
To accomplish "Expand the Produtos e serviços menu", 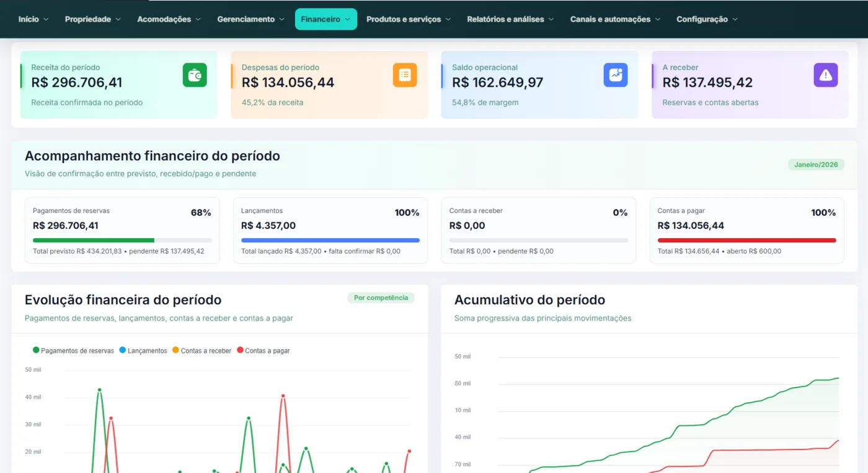I will tap(409, 19).
